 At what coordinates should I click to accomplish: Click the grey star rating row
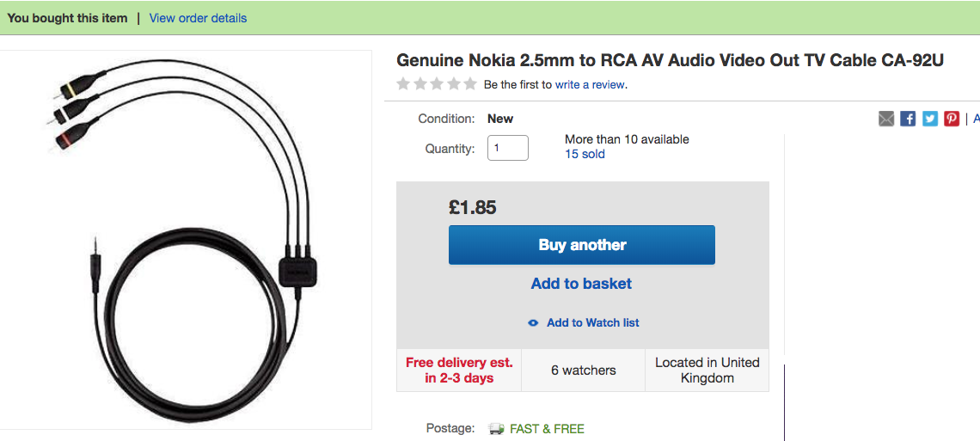point(437,84)
